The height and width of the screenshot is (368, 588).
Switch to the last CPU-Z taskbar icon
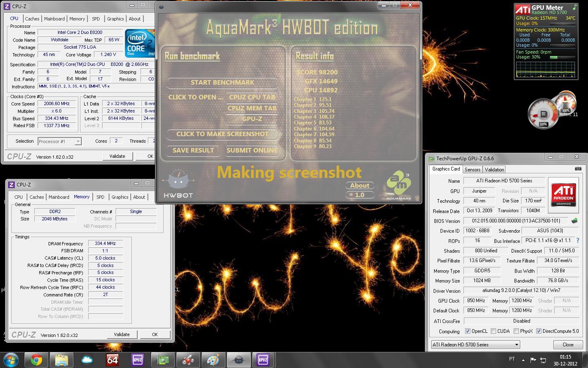[263, 360]
